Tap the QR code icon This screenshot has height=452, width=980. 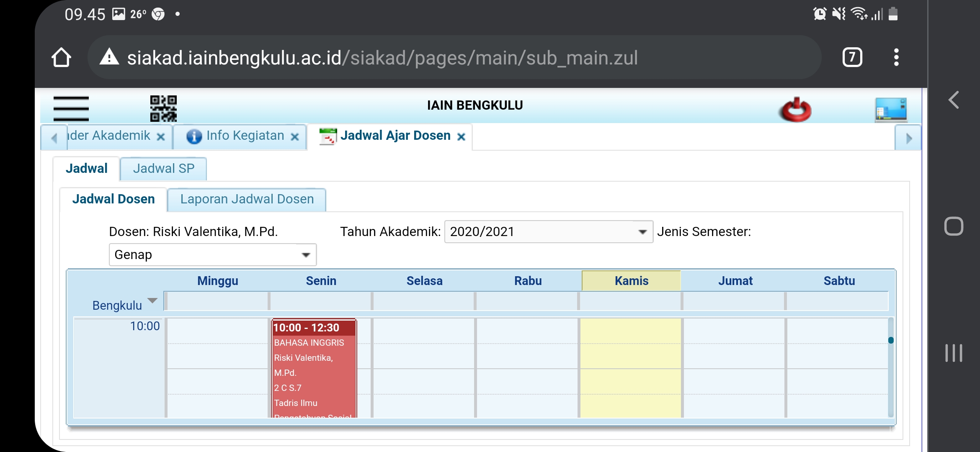(x=163, y=108)
